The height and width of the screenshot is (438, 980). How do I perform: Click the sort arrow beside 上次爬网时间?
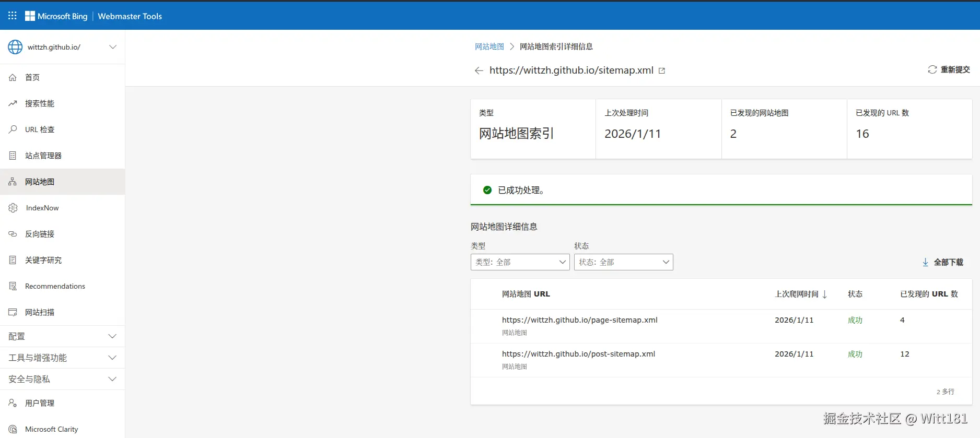(x=824, y=294)
